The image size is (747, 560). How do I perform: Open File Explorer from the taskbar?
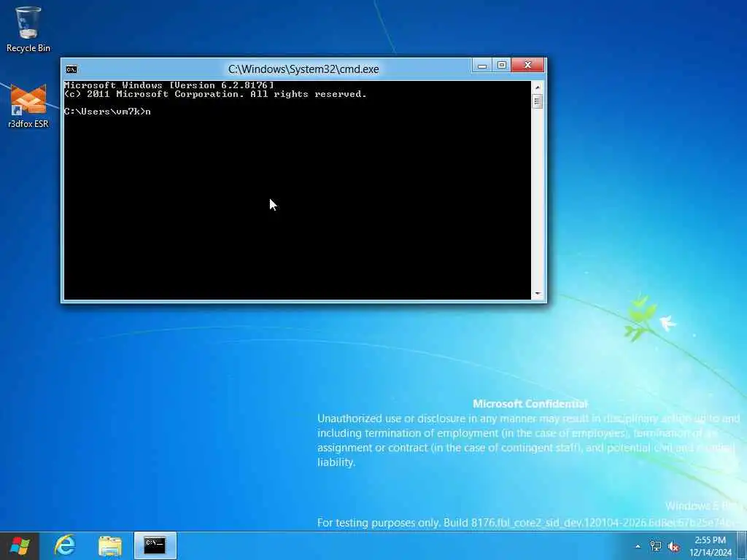point(110,545)
